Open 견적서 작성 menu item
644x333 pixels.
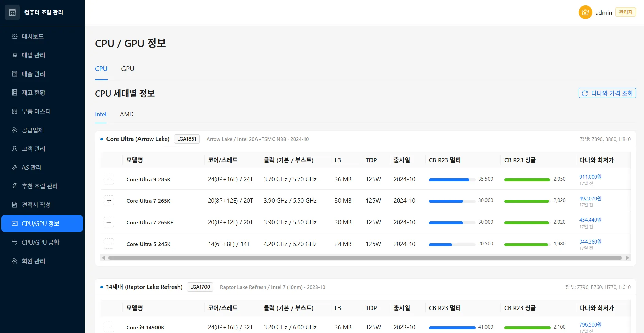42,205
